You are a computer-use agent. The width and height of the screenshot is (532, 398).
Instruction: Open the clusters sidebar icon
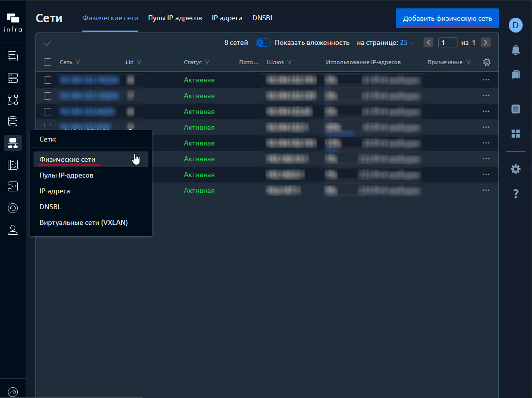[13, 100]
